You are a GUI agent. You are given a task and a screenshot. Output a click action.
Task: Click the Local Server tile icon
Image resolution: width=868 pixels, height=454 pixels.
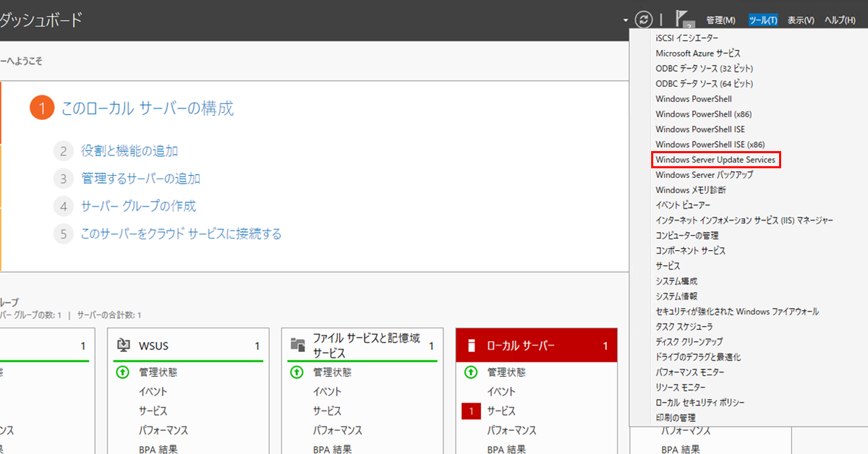[472, 346]
